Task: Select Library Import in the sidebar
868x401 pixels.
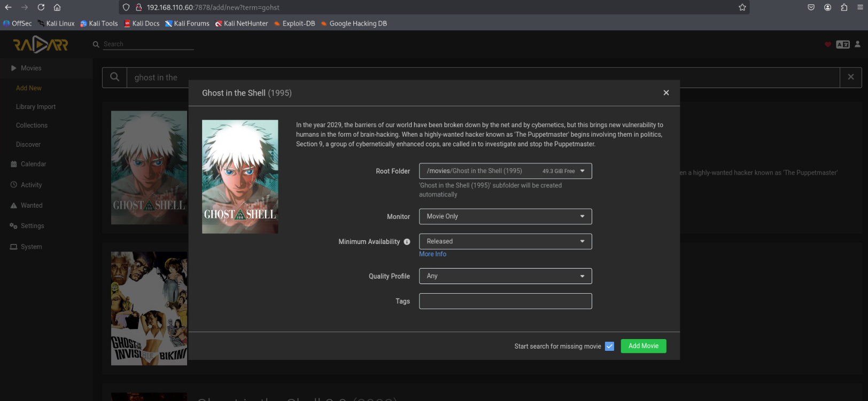Action: click(x=36, y=107)
